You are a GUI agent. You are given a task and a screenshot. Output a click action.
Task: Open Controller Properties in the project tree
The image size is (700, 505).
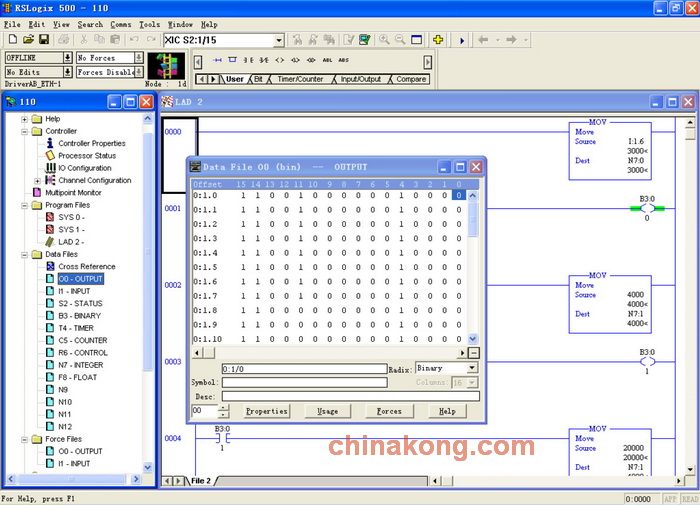(x=92, y=143)
